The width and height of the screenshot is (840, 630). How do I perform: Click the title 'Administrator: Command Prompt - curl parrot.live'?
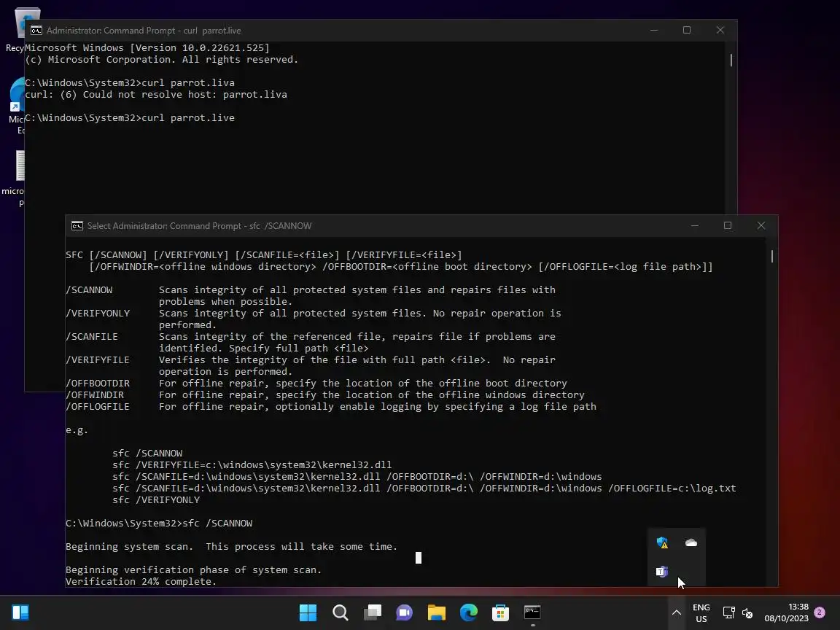(x=144, y=31)
